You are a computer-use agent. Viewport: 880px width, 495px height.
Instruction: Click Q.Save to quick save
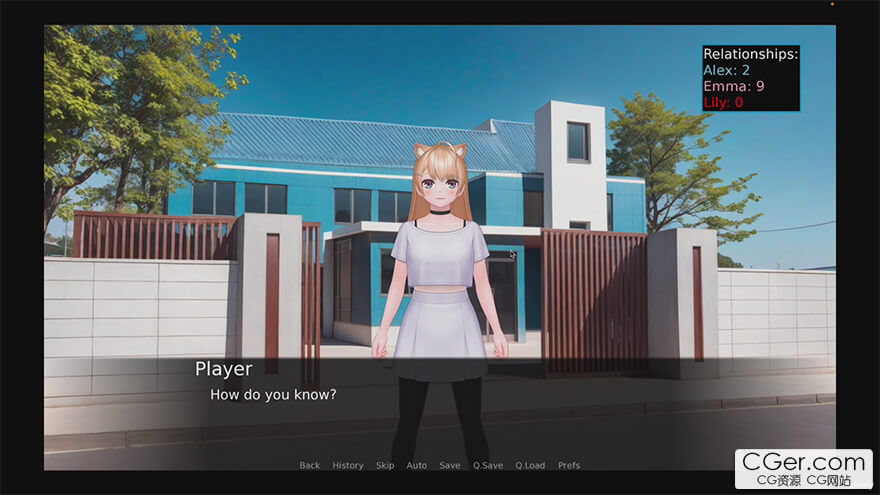point(488,465)
